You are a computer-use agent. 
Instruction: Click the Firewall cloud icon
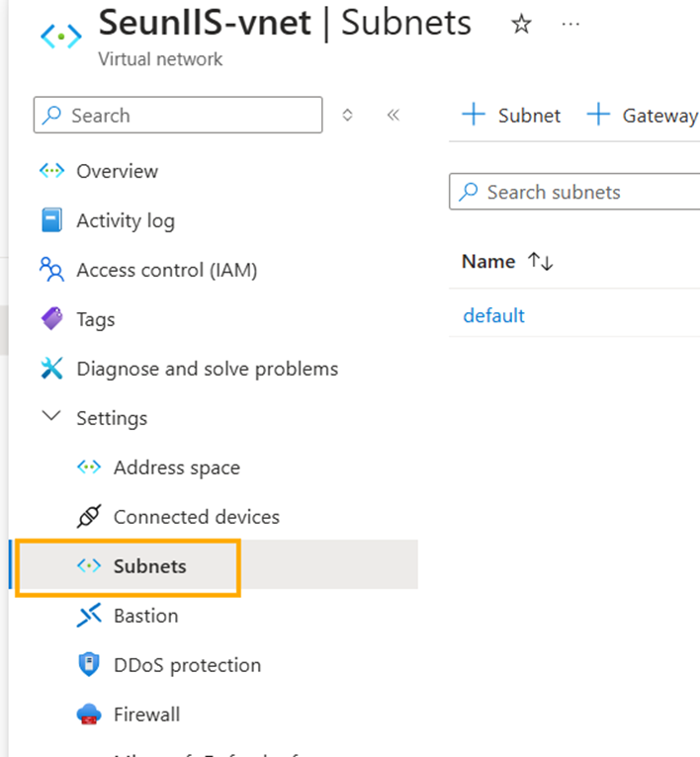(x=89, y=715)
